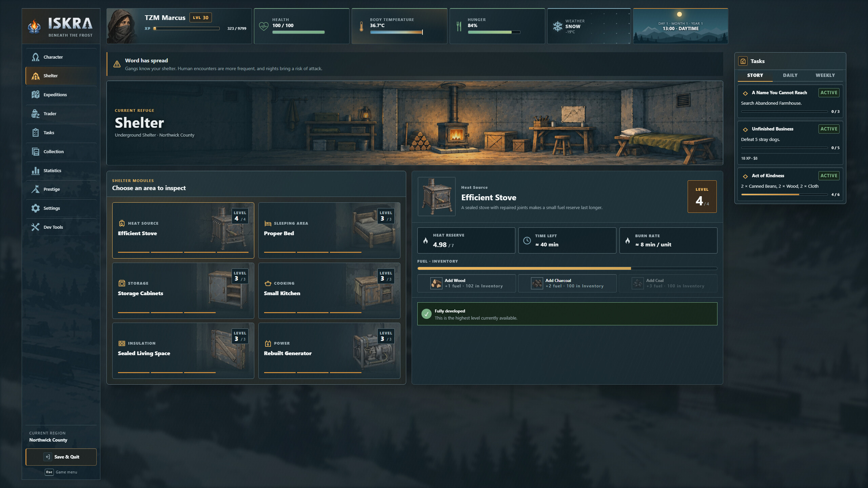This screenshot has width=868, height=488.
Task: Add Wood fuel to the stove
Action: [467, 283]
